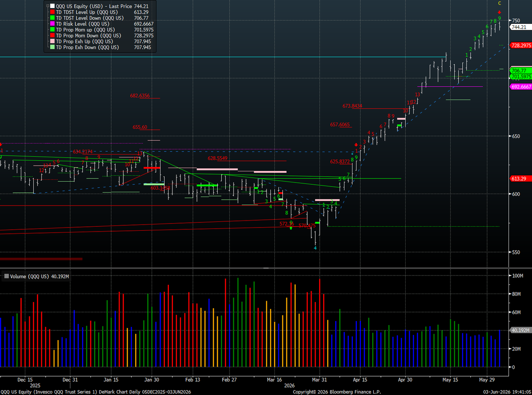Click the red 655.60 chart level label

point(140,127)
